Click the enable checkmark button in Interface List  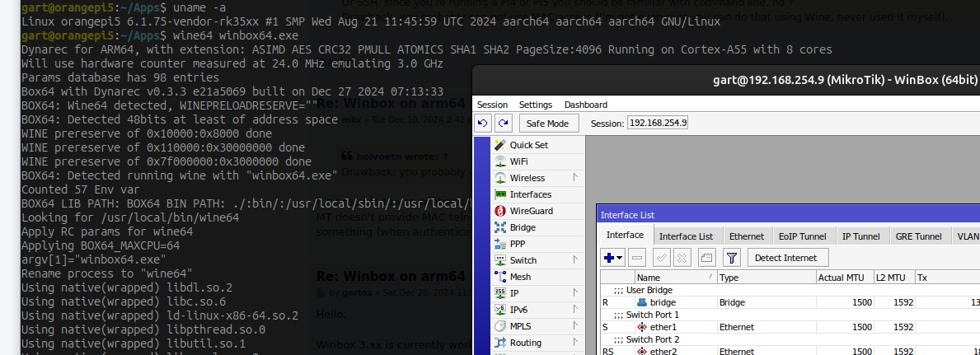pyautogui.click(x=662, y=258)
